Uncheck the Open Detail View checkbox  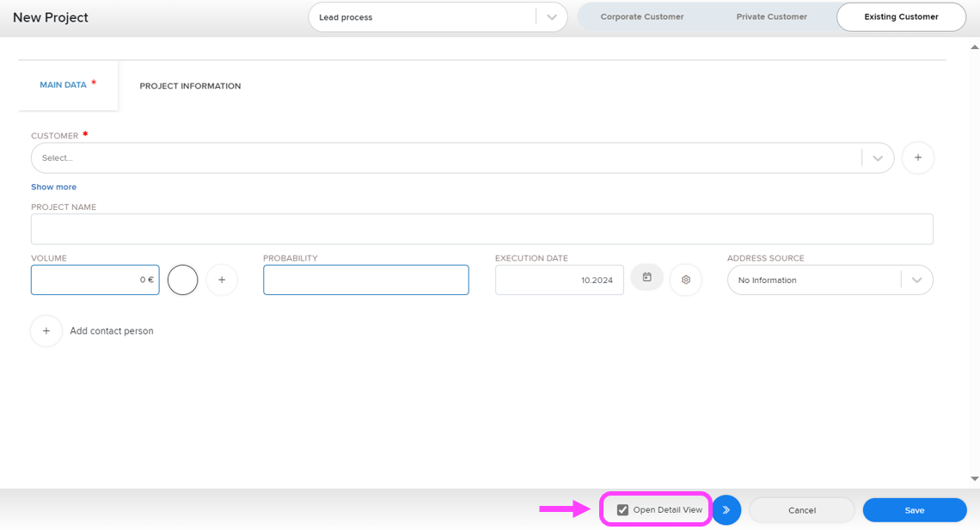[x=622, y=510]
